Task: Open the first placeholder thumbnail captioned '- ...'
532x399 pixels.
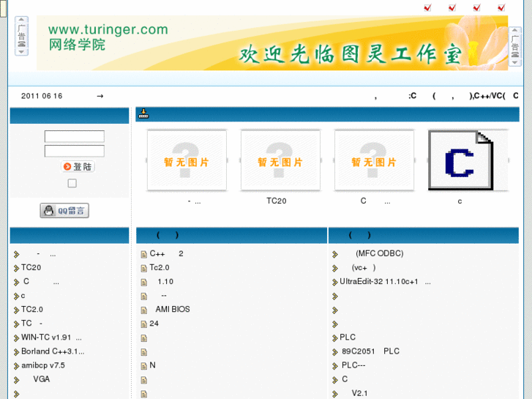Action: click(187, 160)
